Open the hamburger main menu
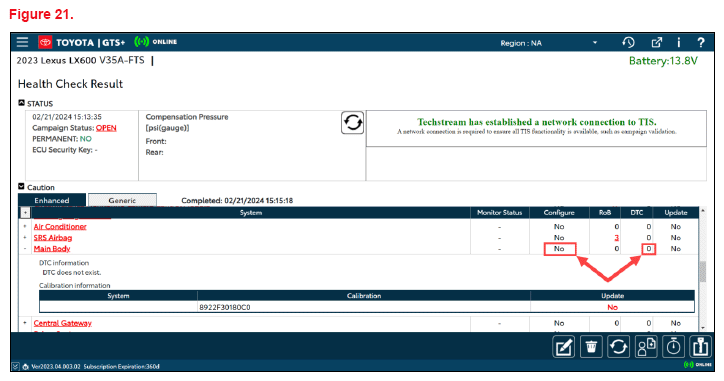 [22, 42]
